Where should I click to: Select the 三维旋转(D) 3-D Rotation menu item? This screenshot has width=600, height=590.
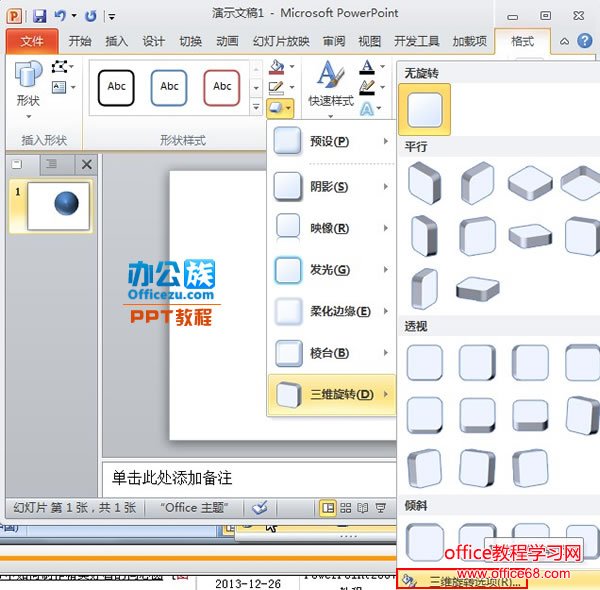pyautogui.click(x=332, y=394)
